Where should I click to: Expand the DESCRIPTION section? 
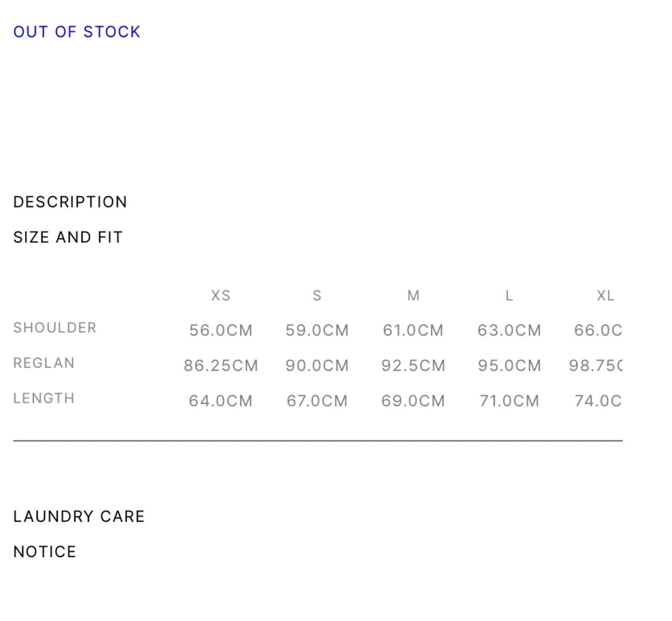(70, 202)
